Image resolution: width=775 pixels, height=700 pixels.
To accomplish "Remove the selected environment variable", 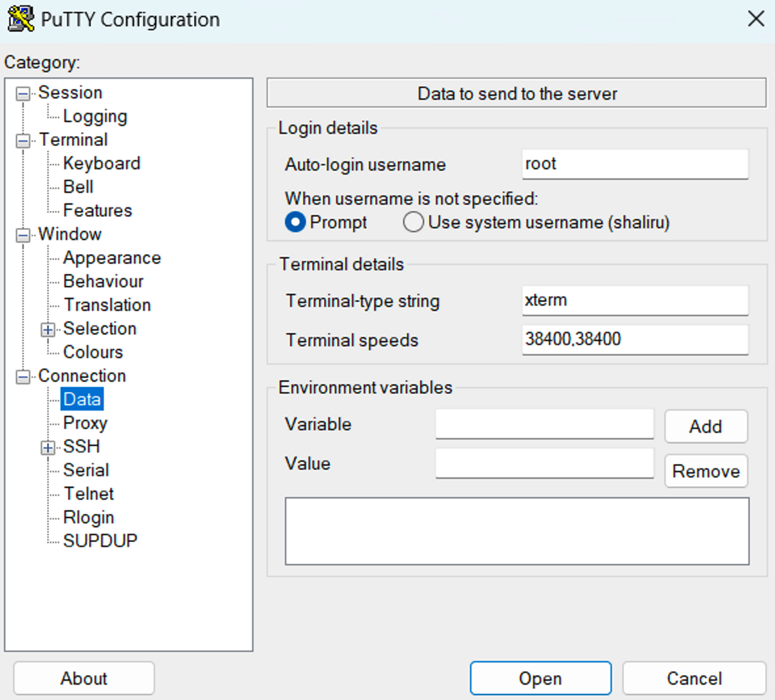I will coord(706,471).
